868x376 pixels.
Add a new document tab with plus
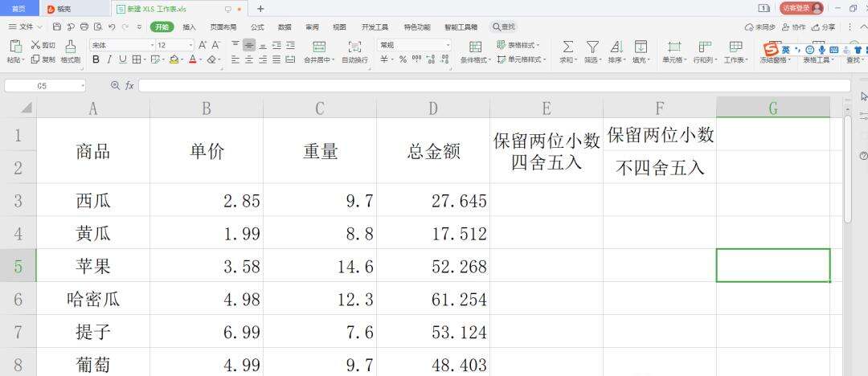(260, 9)
